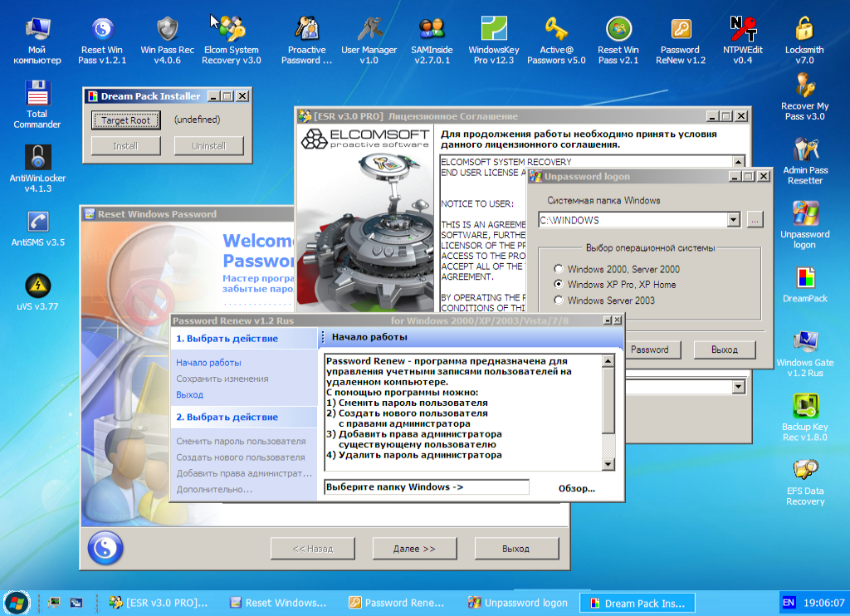
Task: Expand the C:\WINDOWS folder dropdown
Action: [x=734, y=220]
